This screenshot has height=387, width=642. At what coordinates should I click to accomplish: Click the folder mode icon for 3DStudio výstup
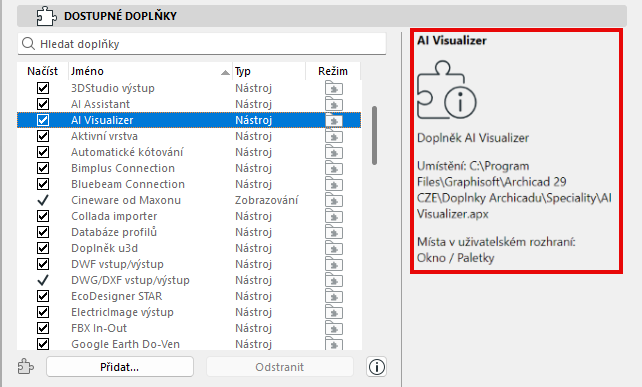[334, 88]
